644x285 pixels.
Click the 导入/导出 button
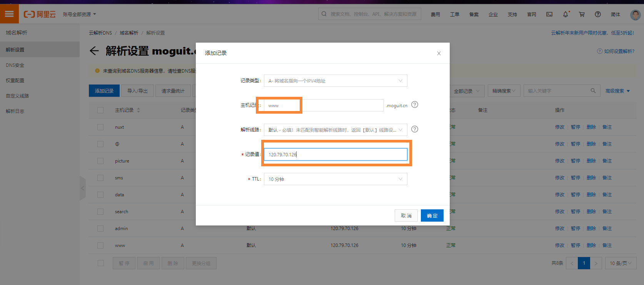tap(137, 91)
